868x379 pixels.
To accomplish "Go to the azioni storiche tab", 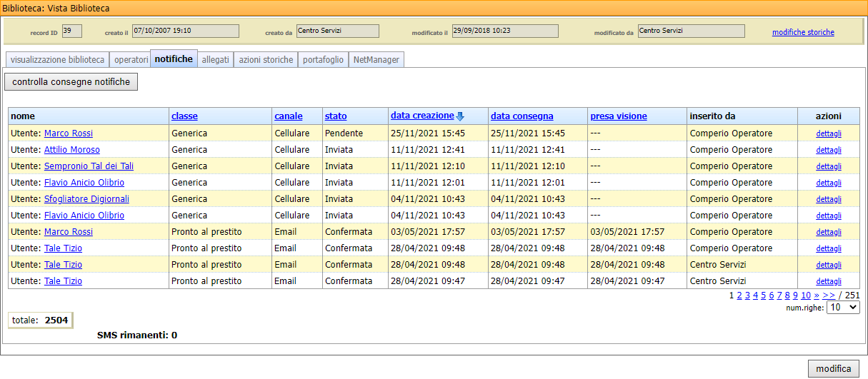I will [266, 60].
